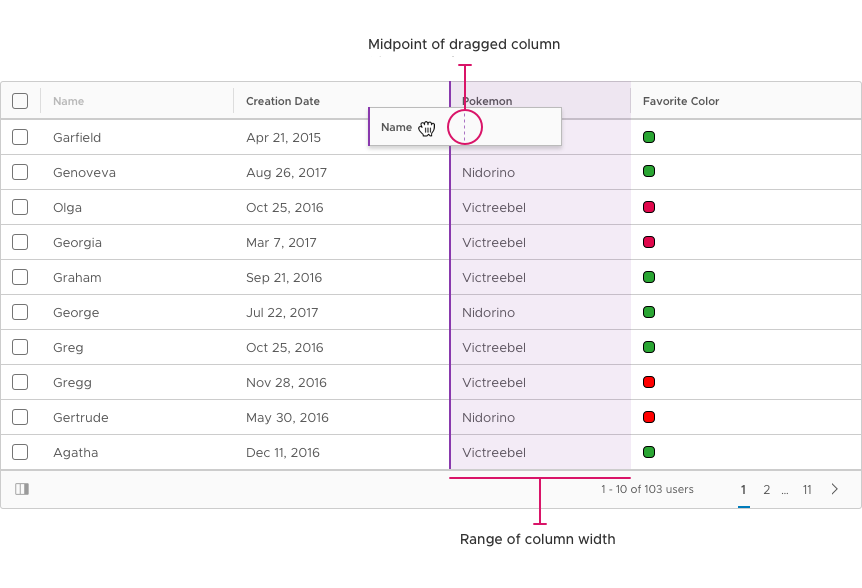Screen dimensions: 862x588
Task: Click Garfield's green favorite color swatch
Action: [x=649, y=137]
